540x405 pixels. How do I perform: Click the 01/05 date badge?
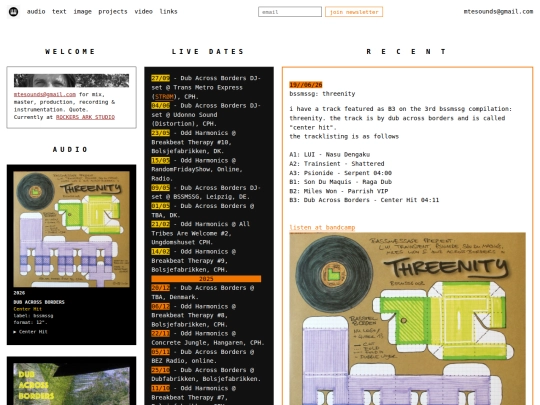point(160,206)
